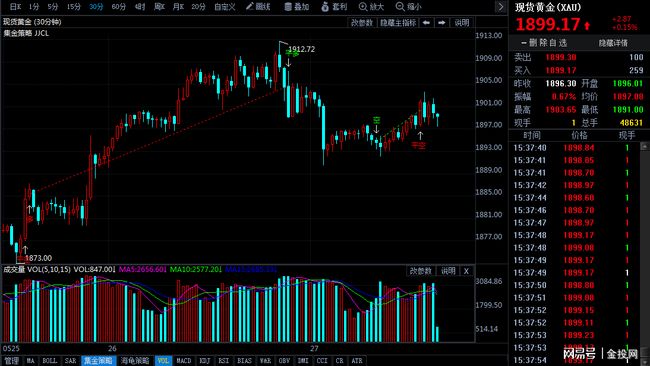Open the 叠加 overlay tool
This screenshot has width=650, height=366.
pos(297,7)
